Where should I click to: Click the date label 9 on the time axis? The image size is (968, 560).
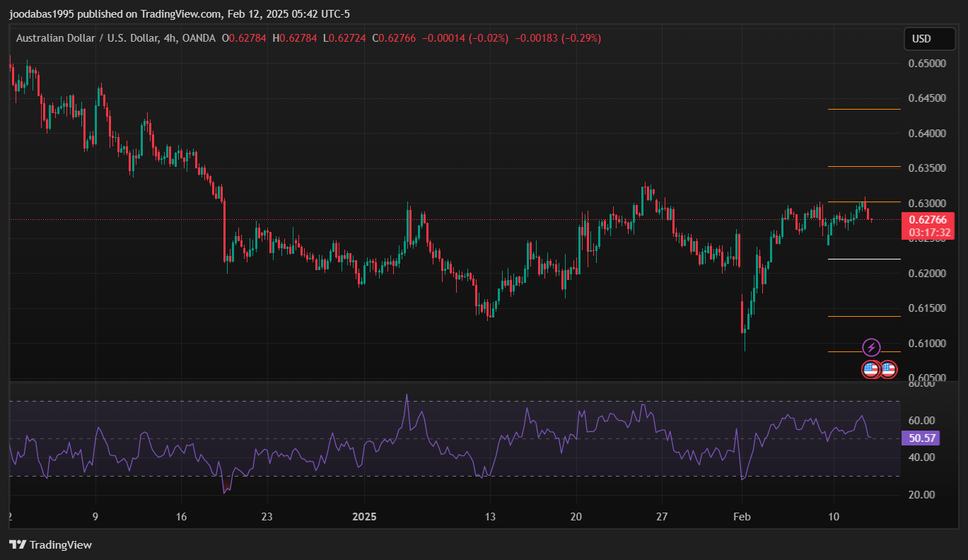(x=95, y=517)
